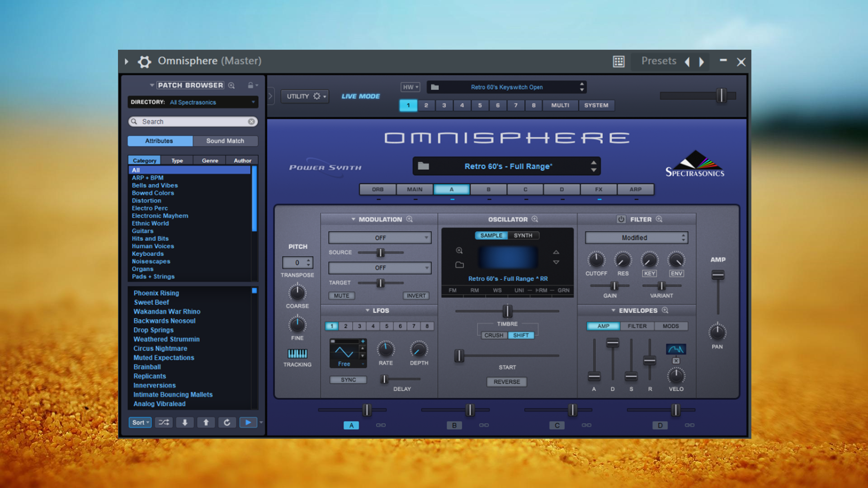Drag the TIMBRE slider in oscillator

pyautogui.click(x=506, y=310)
